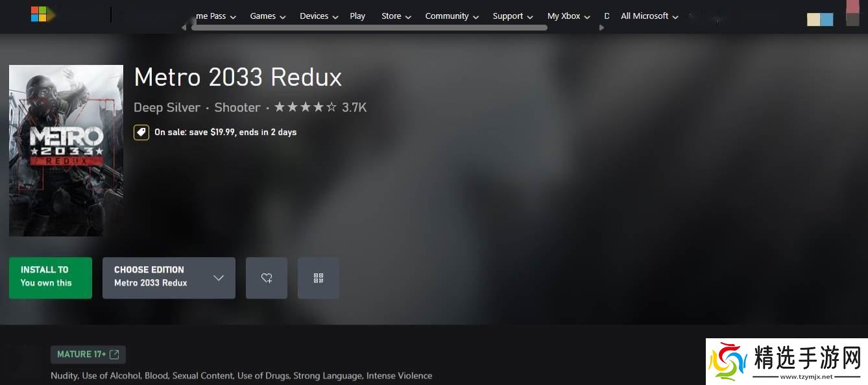Click the yellow sale price tag icon
Image resolution: width=868 pixels, height=385 pixels.
[141, 132]
